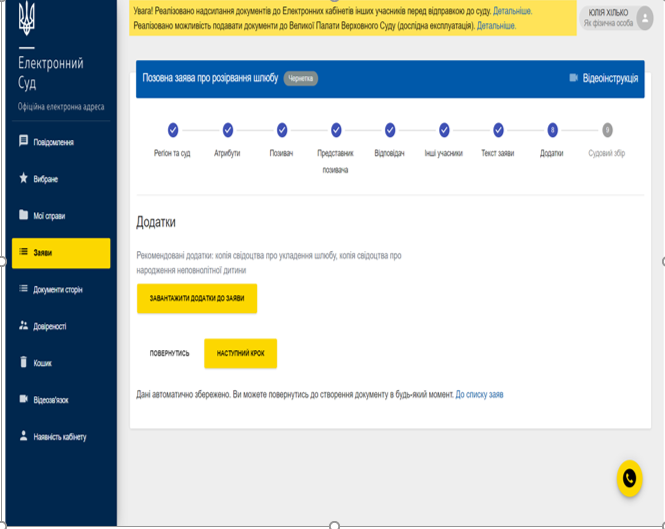Open Наявність кабінету in the sidebar

(x=60, y=437)
